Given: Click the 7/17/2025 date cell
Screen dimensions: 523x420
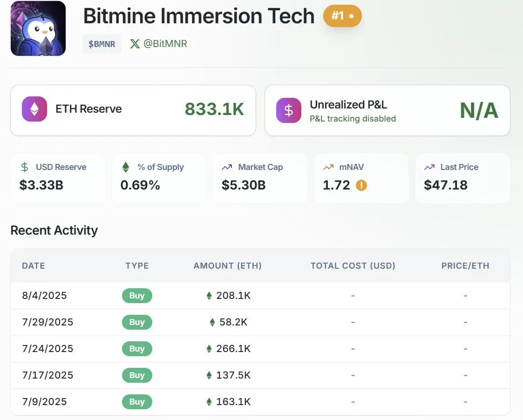Looking at the screenshot, I should (48, 375).
